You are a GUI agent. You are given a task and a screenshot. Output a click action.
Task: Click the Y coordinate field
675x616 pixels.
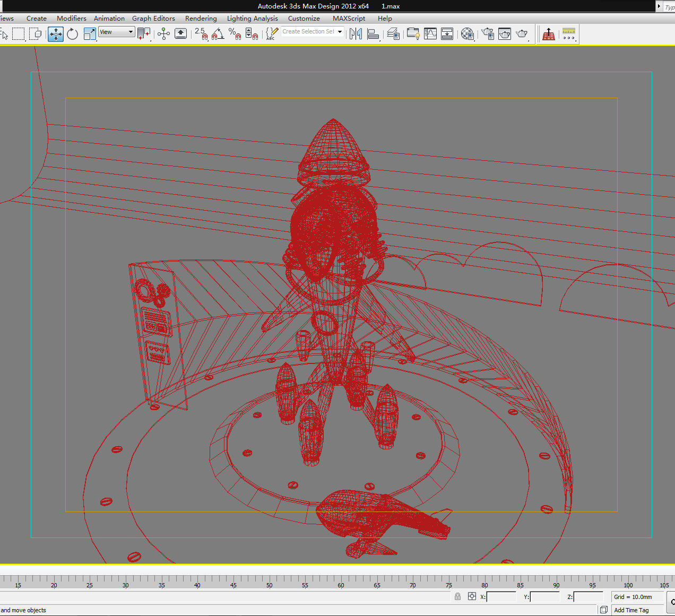click(545, 597)
